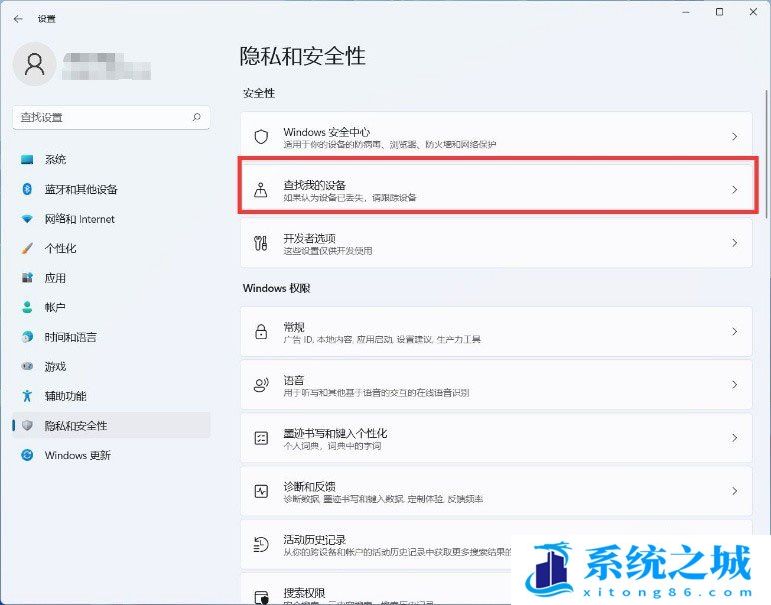Click the 查找我的设备 location person icon
Viewport: 771px width, 605px height.
click(261, 190)
